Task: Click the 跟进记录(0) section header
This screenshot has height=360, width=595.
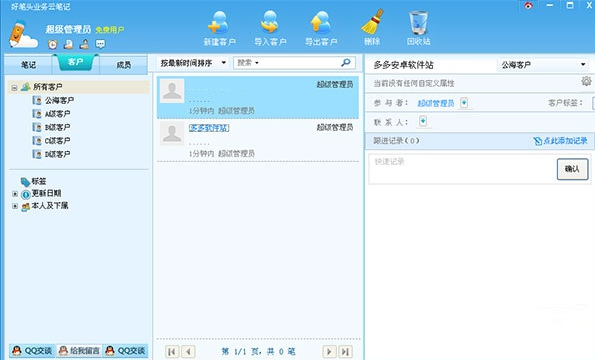Action: coord(396,141)
